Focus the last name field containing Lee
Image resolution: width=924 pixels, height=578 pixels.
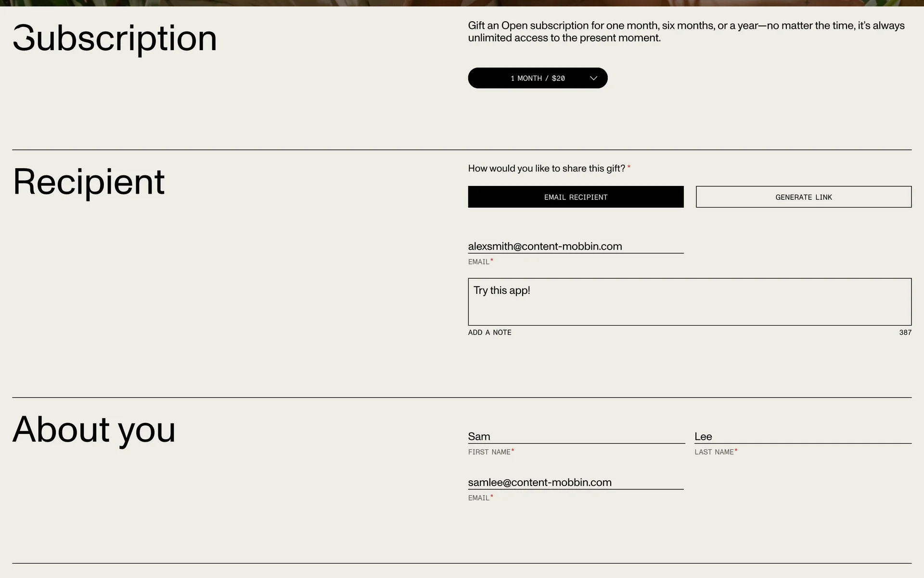802,436
